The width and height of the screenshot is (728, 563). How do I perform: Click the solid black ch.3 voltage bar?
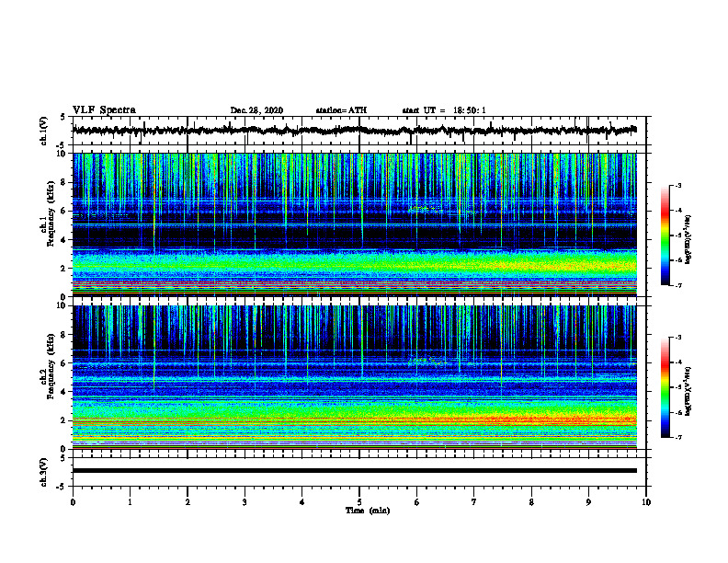tap(354, 471)
